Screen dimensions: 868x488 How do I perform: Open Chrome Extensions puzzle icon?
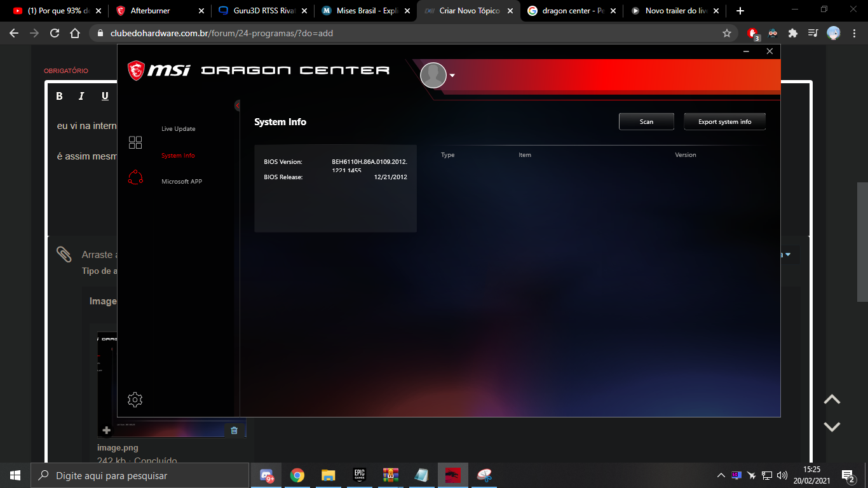click(x=793, y=33)
